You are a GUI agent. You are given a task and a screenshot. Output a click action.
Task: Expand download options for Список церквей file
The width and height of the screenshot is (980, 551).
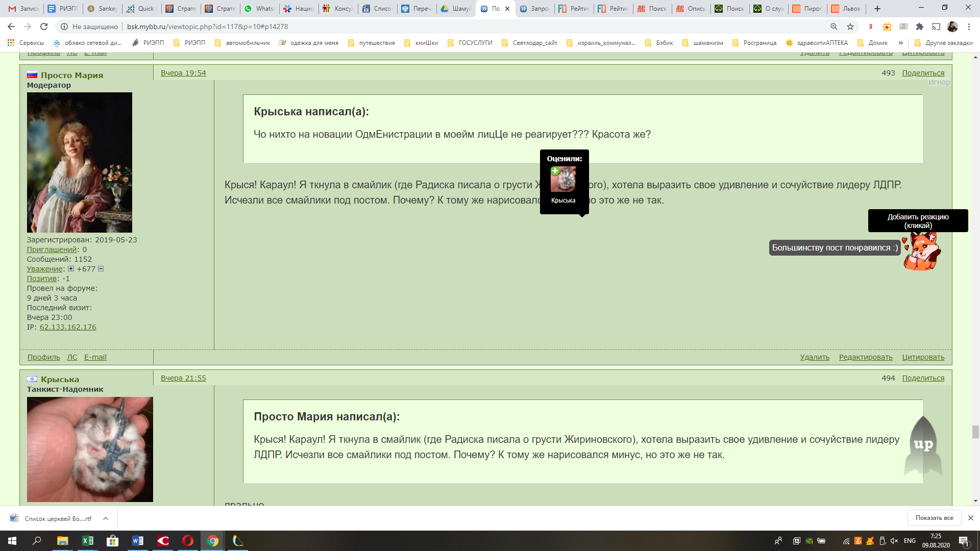[x=106, y=518]
